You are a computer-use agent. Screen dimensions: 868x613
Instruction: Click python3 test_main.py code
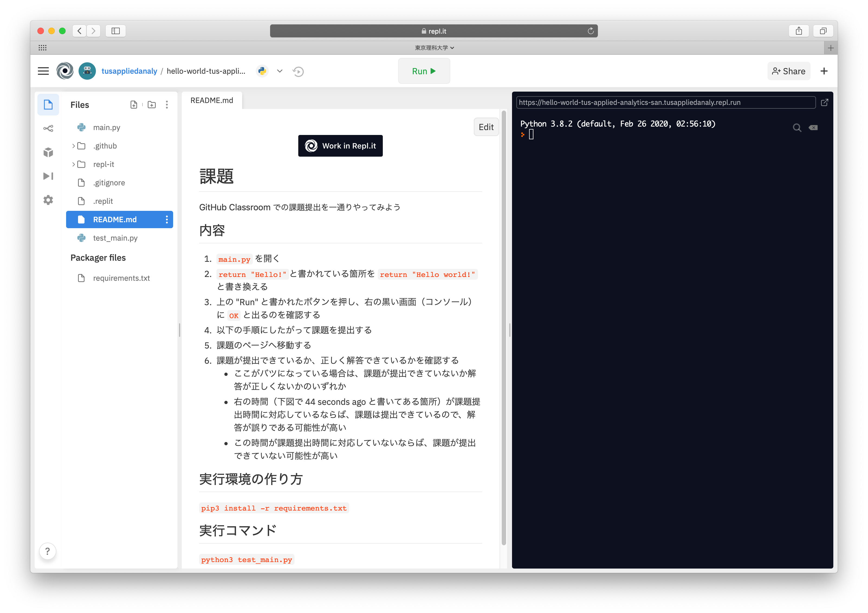coord(247,559)
